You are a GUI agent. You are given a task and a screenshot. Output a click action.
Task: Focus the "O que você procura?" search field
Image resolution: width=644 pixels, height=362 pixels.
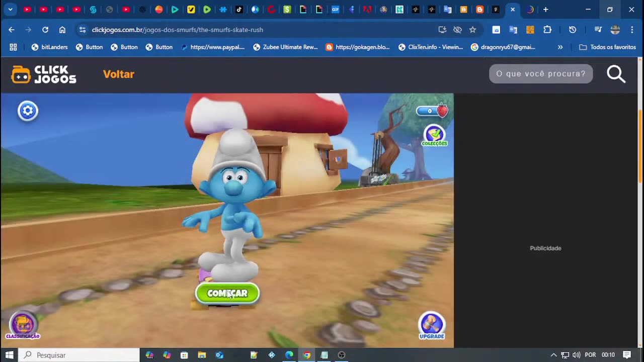(541, 74)
